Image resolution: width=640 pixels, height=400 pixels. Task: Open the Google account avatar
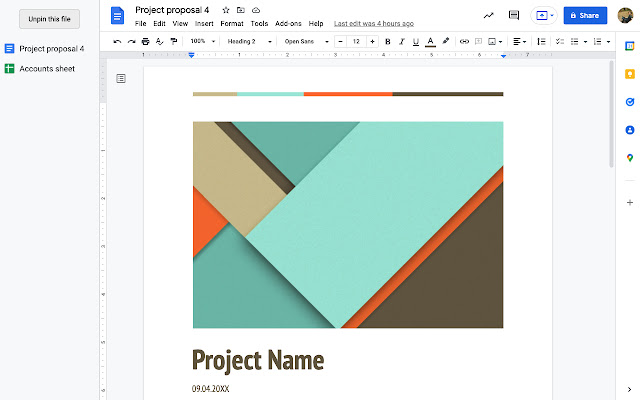[625, 16]
